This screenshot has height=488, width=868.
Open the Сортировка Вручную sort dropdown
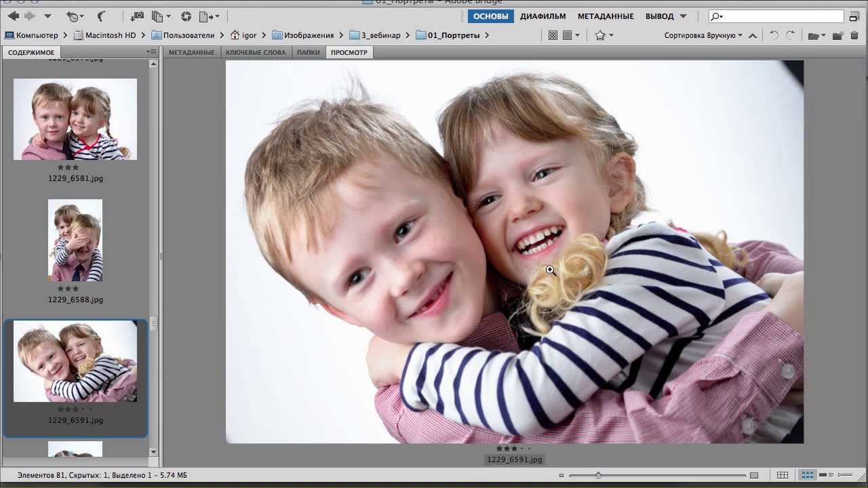pos(703,35)
